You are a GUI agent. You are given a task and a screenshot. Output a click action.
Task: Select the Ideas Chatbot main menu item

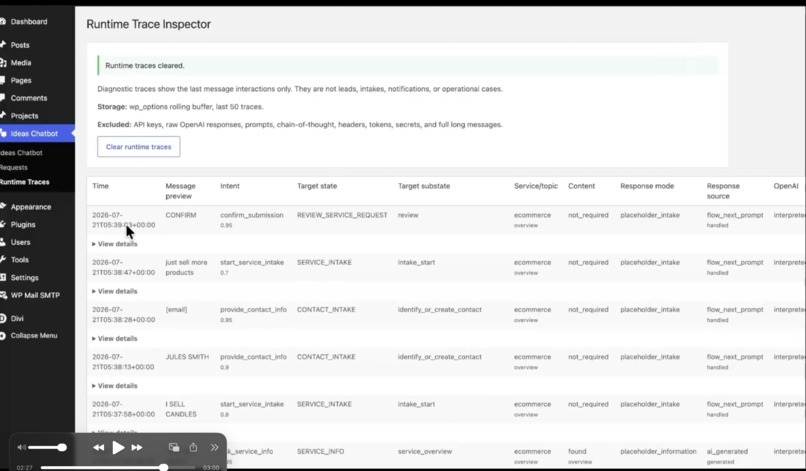point(34,133)
